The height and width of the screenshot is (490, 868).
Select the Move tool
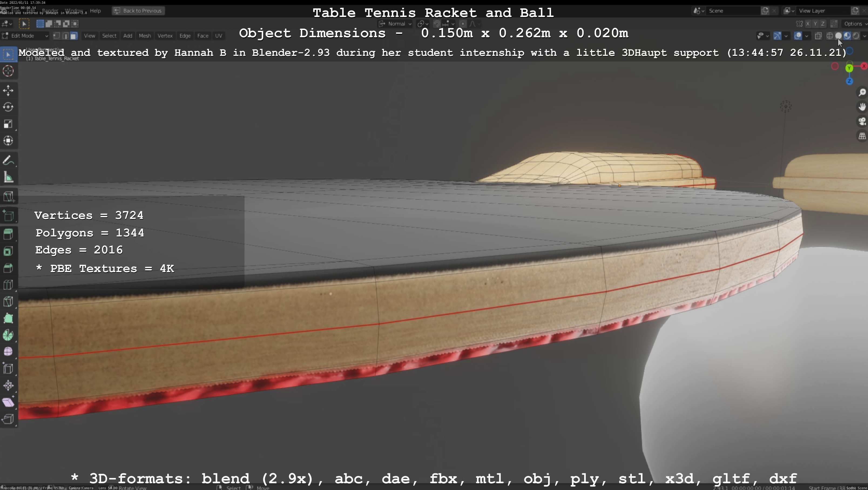8,90
